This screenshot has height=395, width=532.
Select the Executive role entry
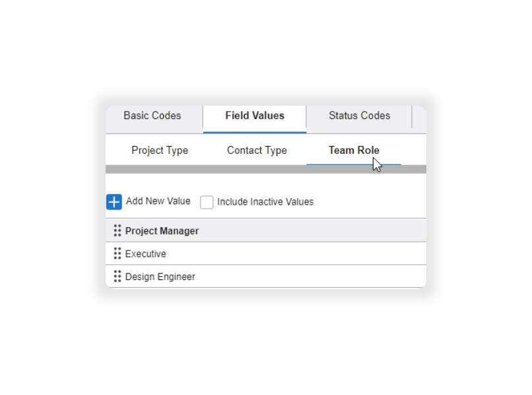(266, 254)
